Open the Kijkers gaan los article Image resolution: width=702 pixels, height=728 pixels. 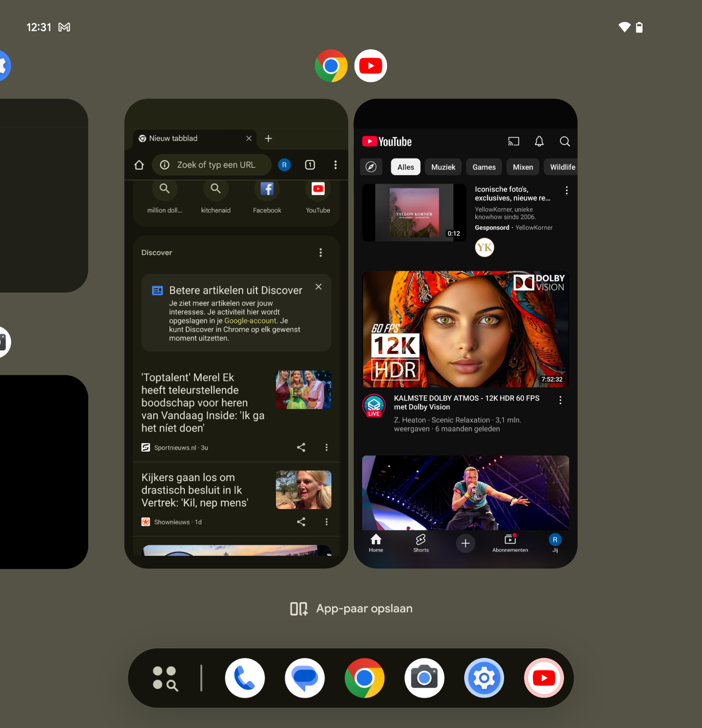[195, 490]
